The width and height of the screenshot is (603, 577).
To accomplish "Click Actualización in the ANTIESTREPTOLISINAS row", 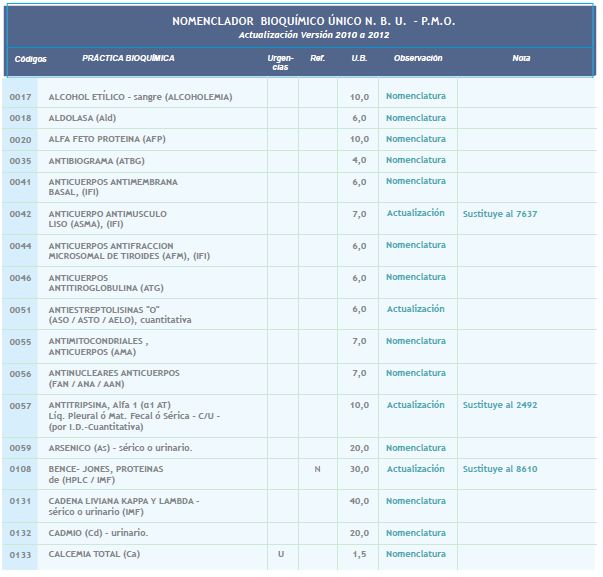I will [416, 309].
